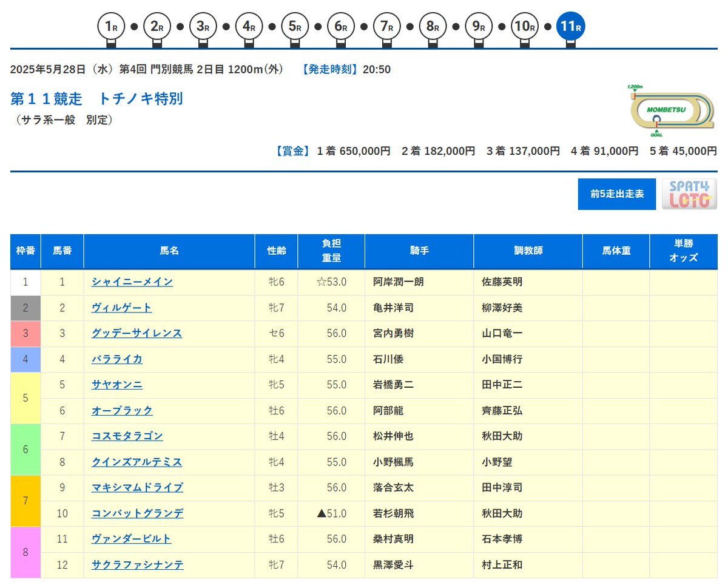Select jockey name 小野楓馬
The height and width of the screenshot is (588, 728).
(x=394, y=462)
